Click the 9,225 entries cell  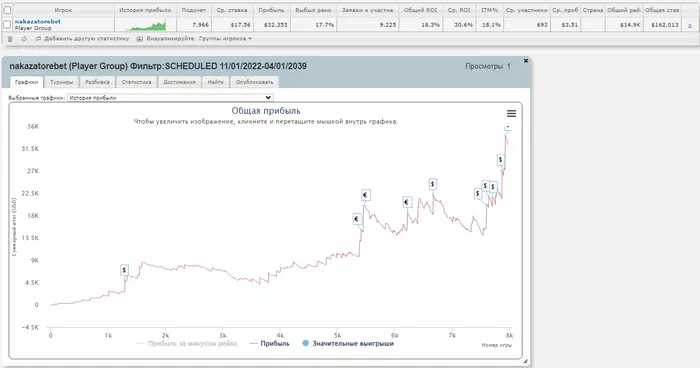point(388,25)
